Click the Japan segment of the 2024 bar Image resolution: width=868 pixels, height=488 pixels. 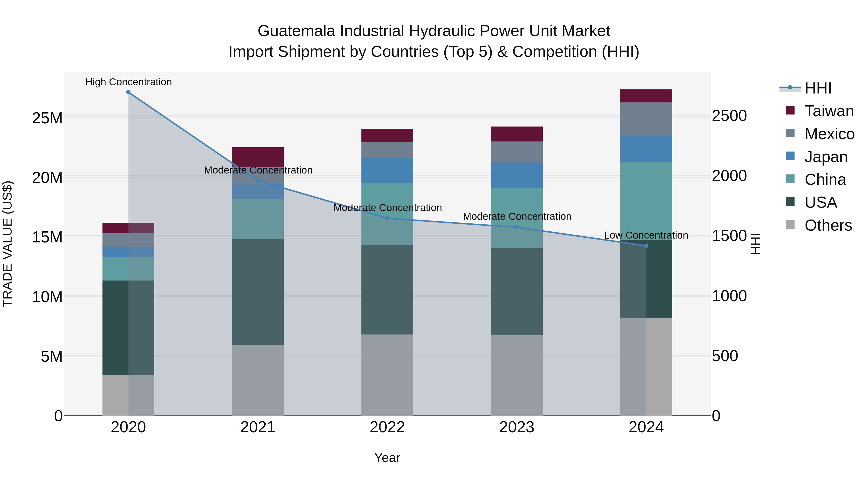pyautogui.click(x=646, y=149)
